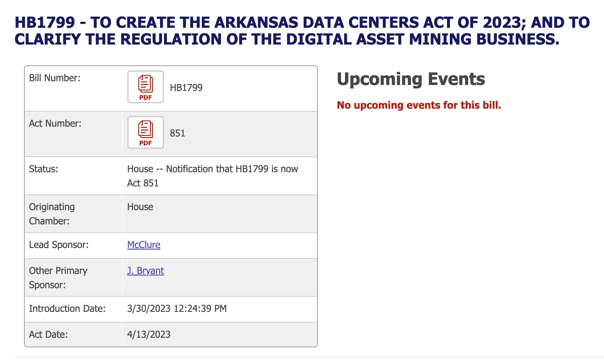The height and width of the screenshot is (364, 604).
Task: Click the 'House' originating chamber value
Action: 140,207
